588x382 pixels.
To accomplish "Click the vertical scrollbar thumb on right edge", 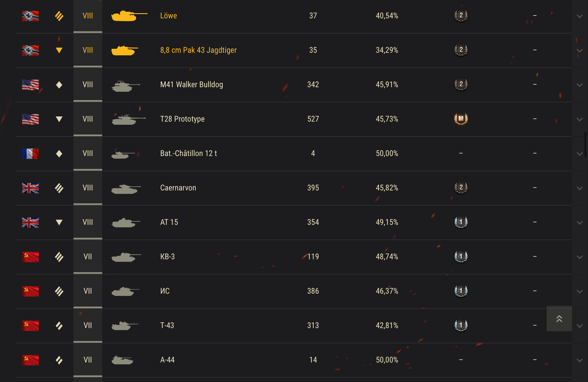I will pyautogui.click(x=585, y=144).
